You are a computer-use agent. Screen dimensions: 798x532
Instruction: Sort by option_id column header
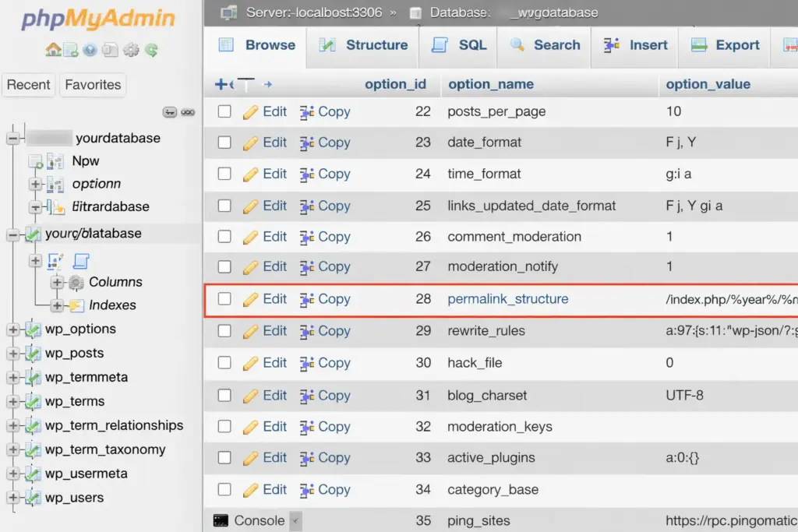click(x=395, y=84)
